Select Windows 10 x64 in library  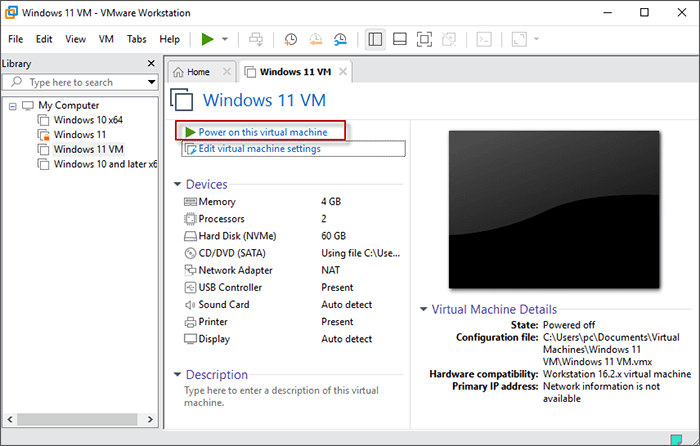87,120
